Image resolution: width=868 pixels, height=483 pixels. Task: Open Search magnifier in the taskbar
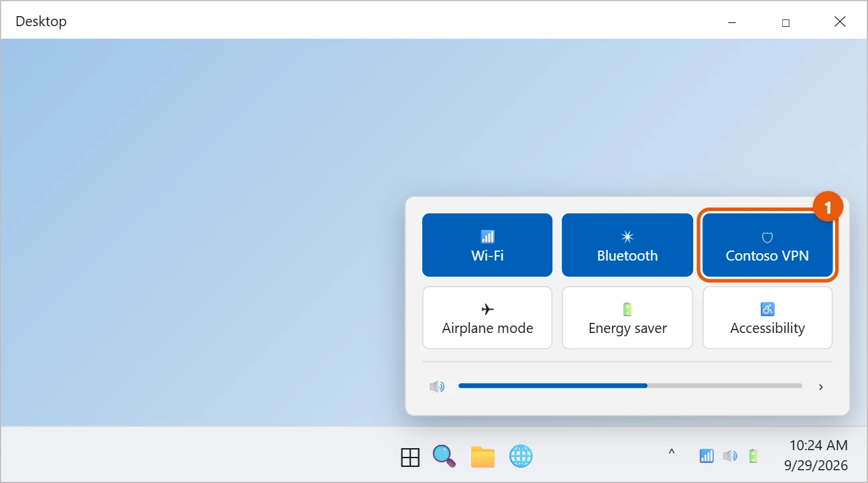[x=444, y=456]
